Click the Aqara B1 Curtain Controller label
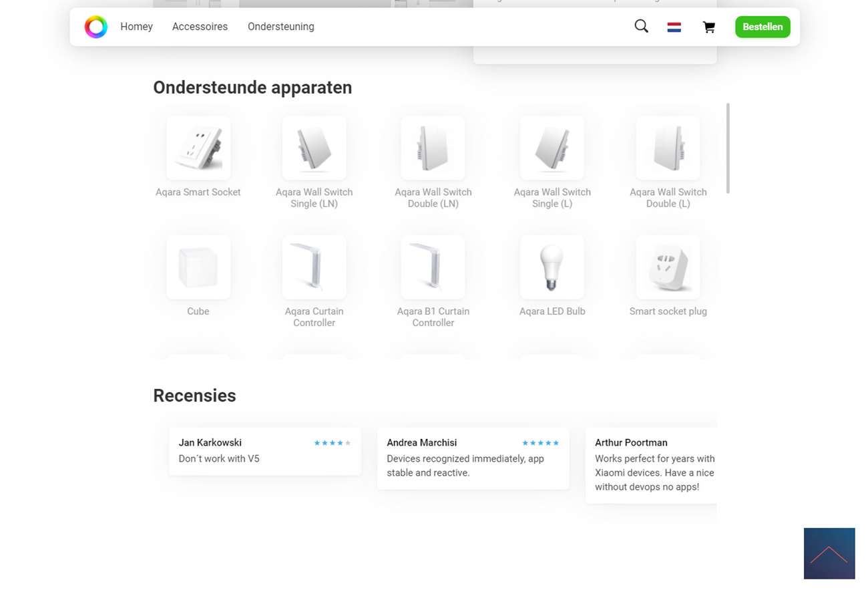This screenshot has height=592, width=868. pos(433,317)
